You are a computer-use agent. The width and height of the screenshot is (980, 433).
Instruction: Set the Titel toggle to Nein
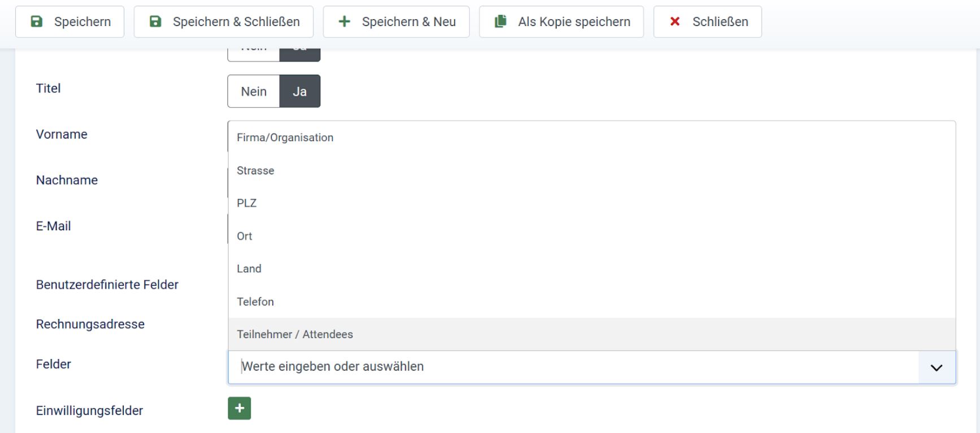253,91
